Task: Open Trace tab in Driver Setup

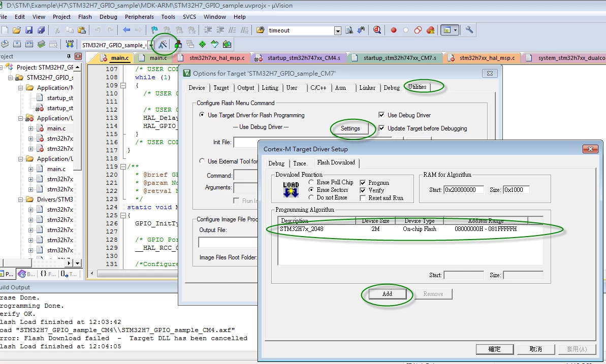Action: (x=300, y=163)
